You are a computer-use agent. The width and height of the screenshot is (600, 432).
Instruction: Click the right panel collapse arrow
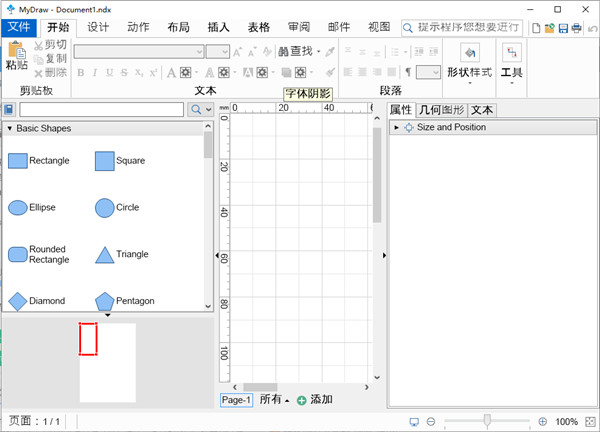[x=384, y=255]
